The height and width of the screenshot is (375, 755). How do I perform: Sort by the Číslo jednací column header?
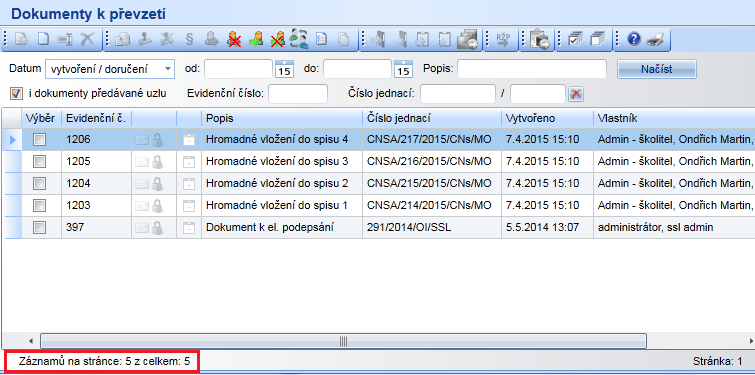[432, 118]
